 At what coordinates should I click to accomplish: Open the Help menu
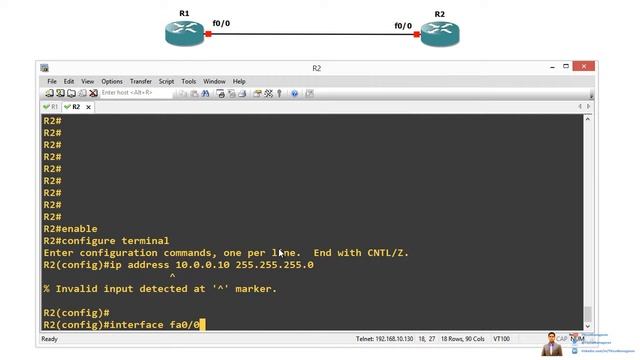click(x=239, y=81)
